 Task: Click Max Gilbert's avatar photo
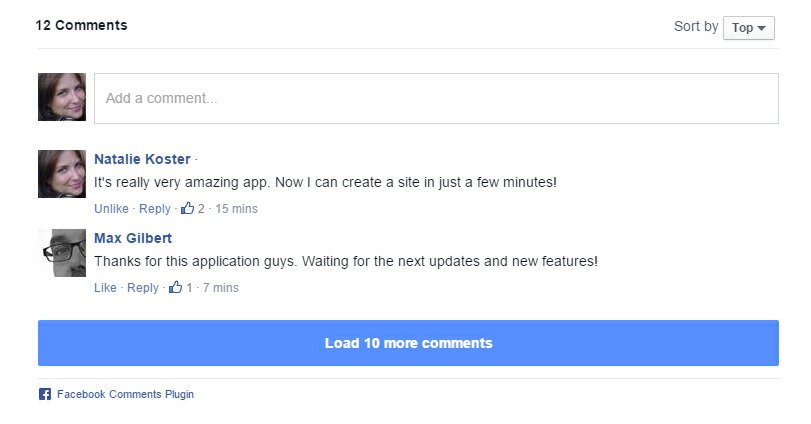62,253
